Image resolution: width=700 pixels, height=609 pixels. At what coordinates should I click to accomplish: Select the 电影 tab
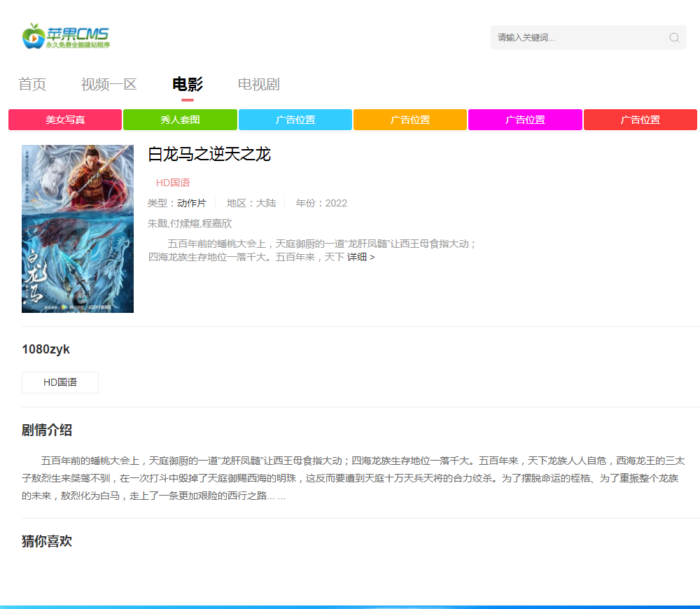click(x=188, y=84)
